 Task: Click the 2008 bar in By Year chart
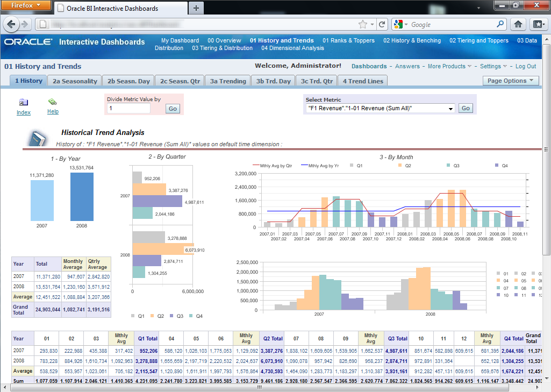tap(82, 196)
